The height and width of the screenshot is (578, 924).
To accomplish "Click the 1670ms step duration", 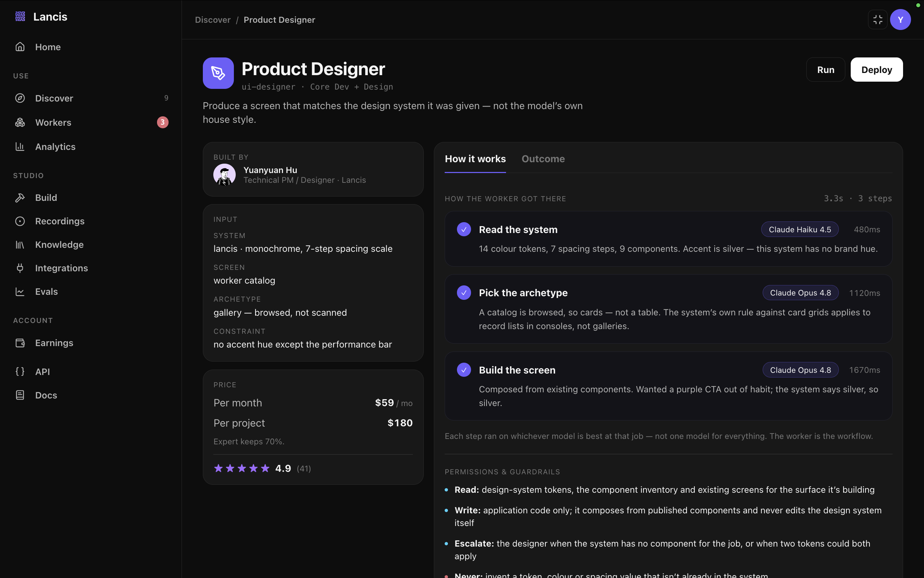I will tap(864, 370).
